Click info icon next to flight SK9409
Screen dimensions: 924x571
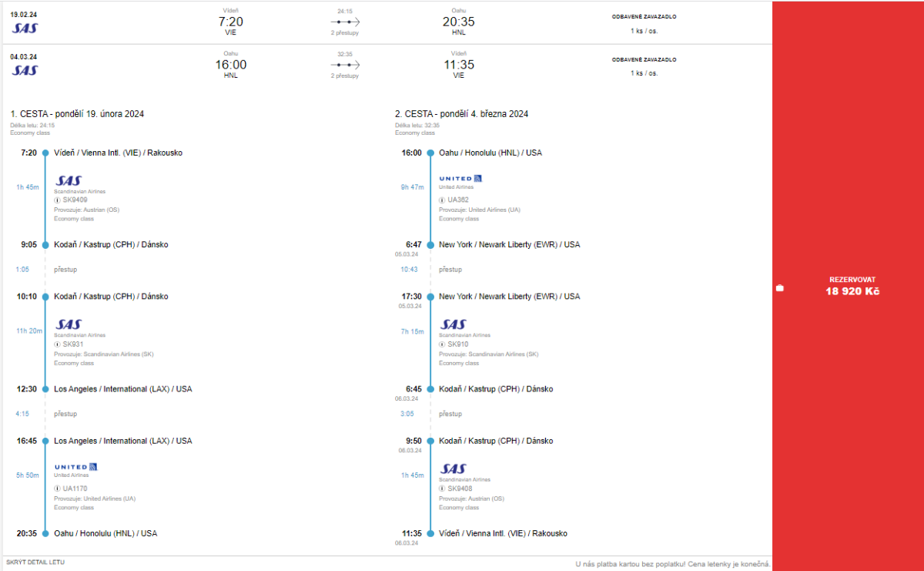[x=57, y=200]
